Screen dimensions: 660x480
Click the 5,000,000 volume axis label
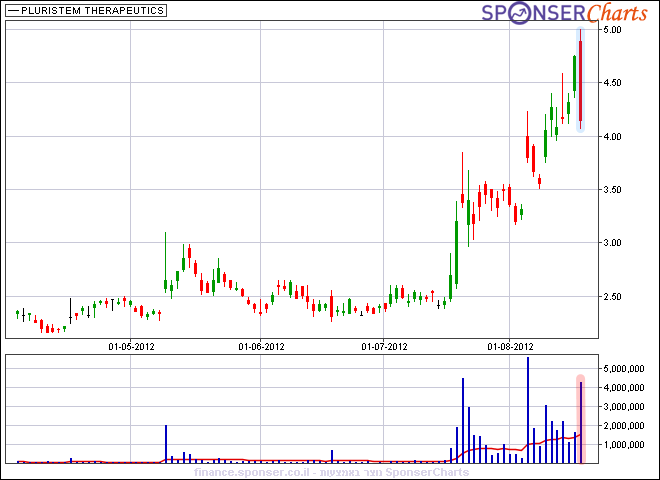[626, 369]
